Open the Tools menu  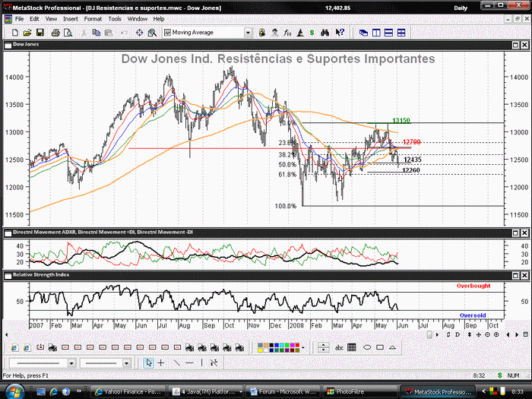point(115,19)
